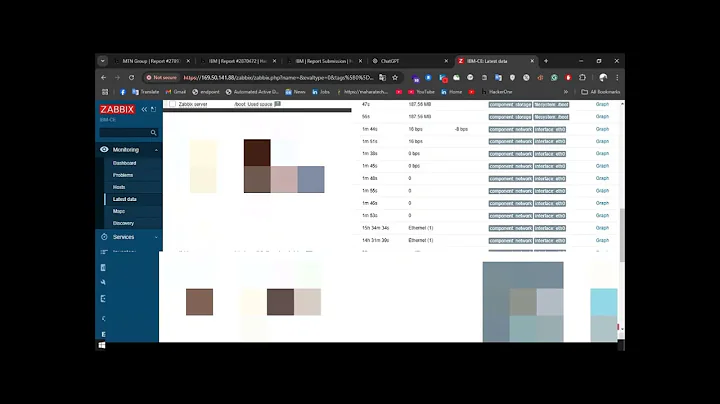The image size is (720, 404).
Task: Switch to the IBM Report Submission tab
Action: coord(324,61)
